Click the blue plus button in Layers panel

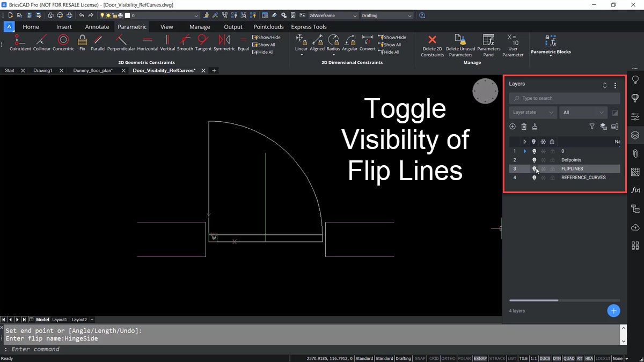tap(613, 311)
